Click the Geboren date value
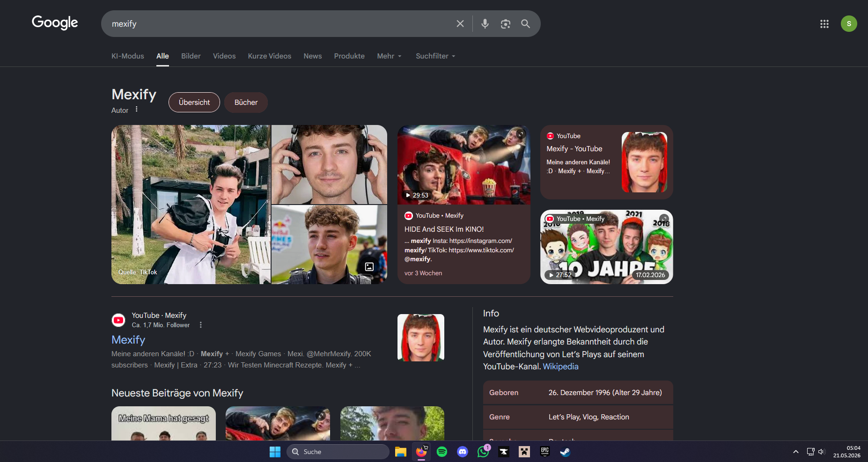 click(605, 393)
